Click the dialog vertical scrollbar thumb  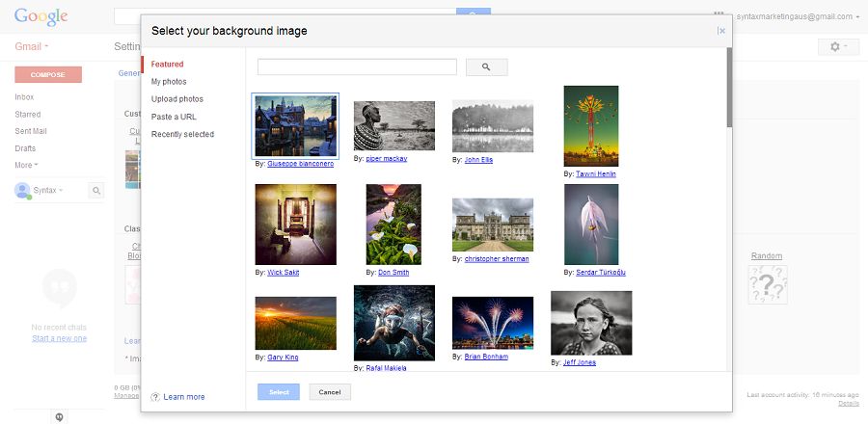729,88
